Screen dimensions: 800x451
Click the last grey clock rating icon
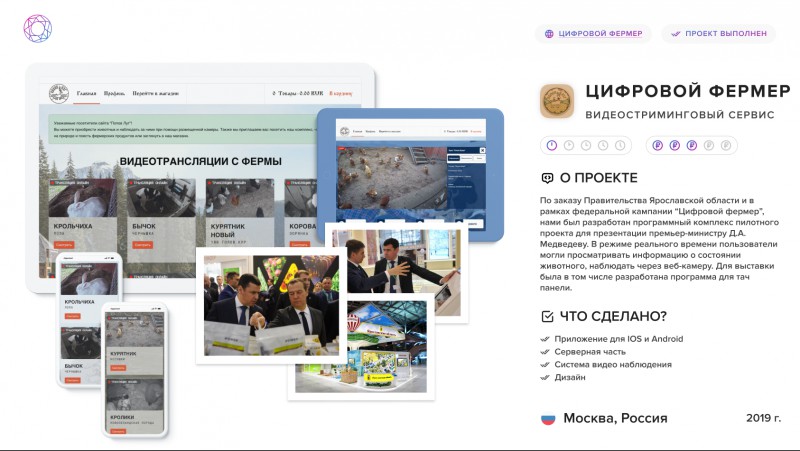pos(620,145)
